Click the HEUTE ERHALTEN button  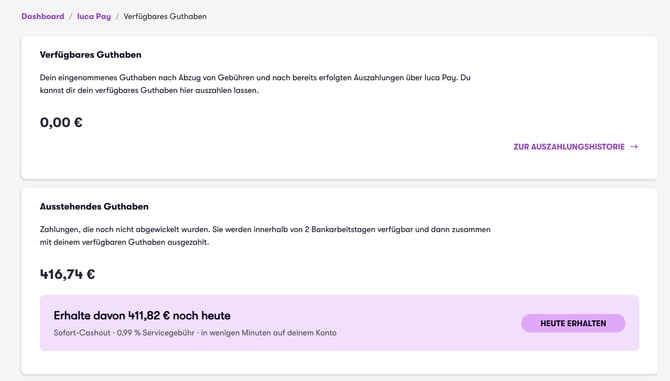coord(573,323)
